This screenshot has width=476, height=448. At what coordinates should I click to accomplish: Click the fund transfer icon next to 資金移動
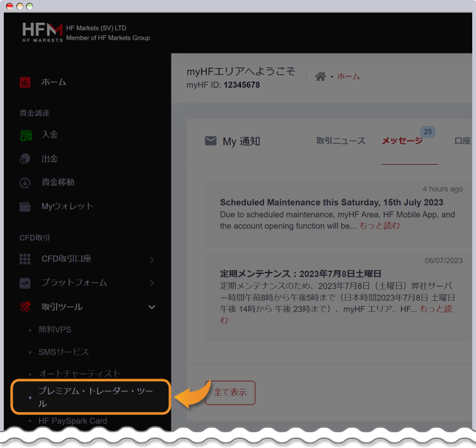coord(25,183)
